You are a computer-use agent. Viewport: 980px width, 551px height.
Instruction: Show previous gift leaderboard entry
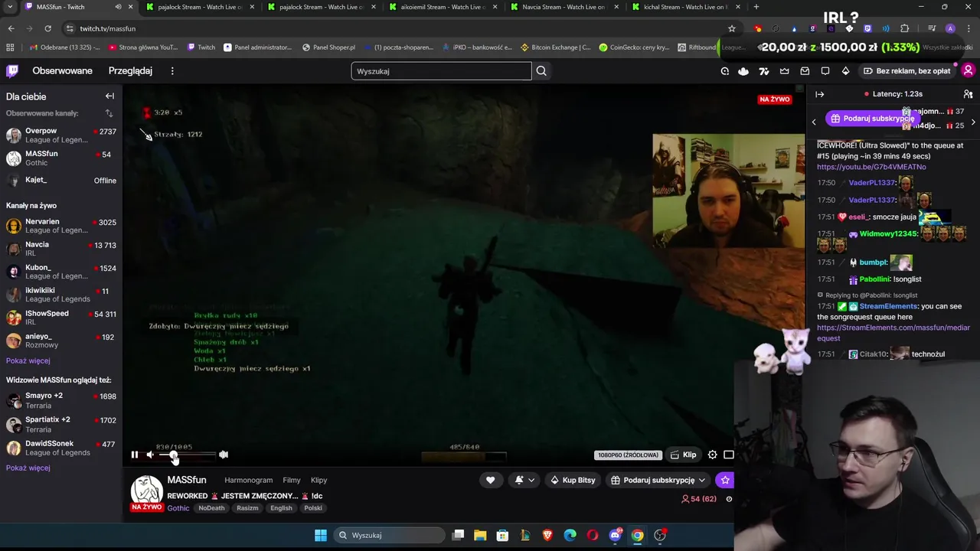pyautogui.click(x=814, y=122)
